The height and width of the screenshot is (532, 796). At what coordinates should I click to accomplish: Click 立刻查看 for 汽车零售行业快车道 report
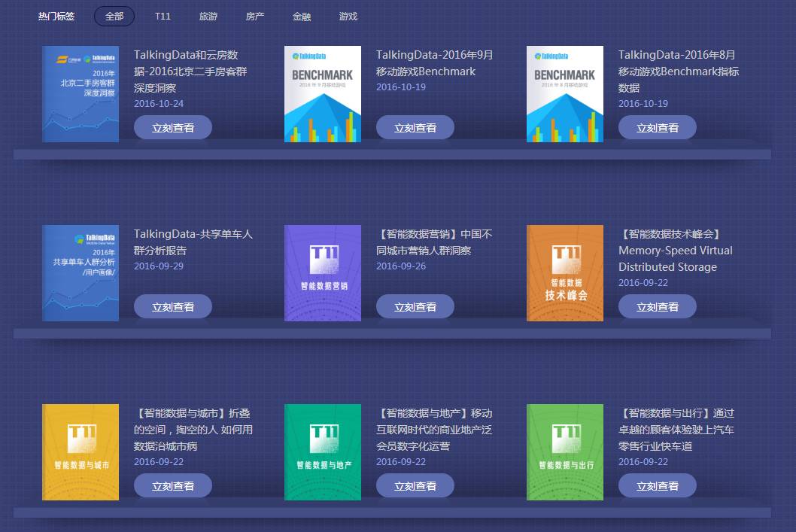tap(658, 486)
